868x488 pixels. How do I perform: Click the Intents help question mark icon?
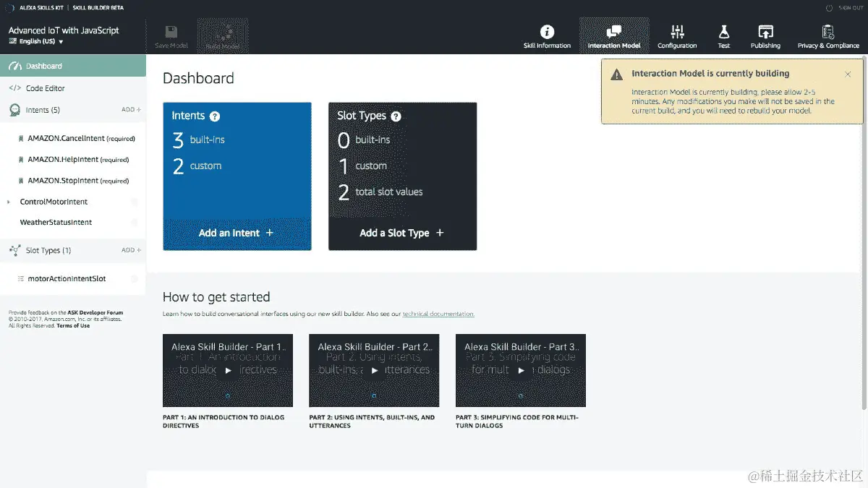(x=215, y=116)
